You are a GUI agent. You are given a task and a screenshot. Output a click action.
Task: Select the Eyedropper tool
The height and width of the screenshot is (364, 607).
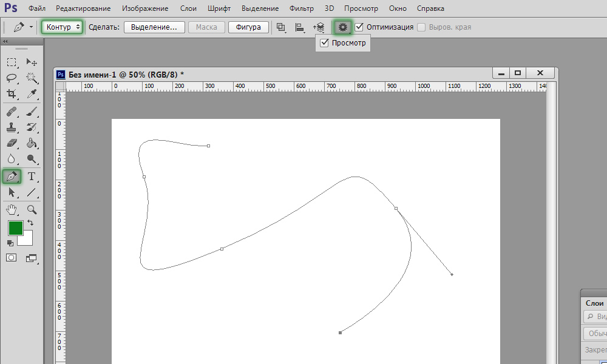coord(32,93)
